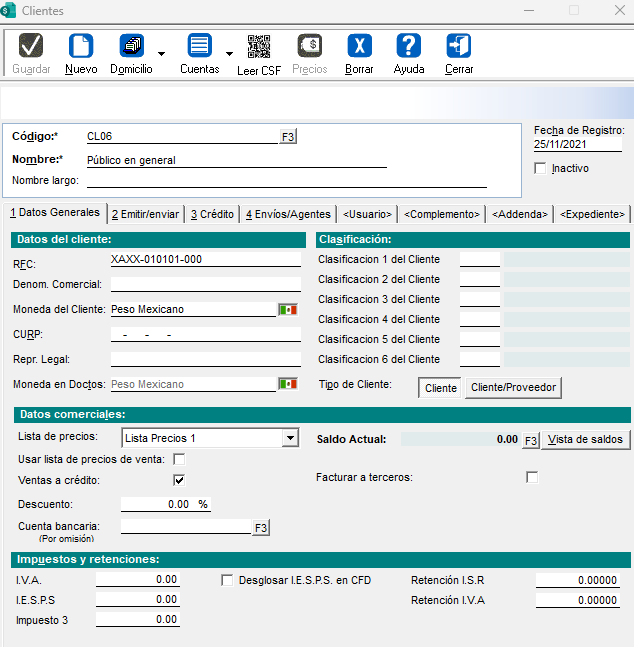Image resolution: width=634 pixels, height=647 pixels.
Task: Click the Fecha de Registro date field
Action: tap(577, 144)
